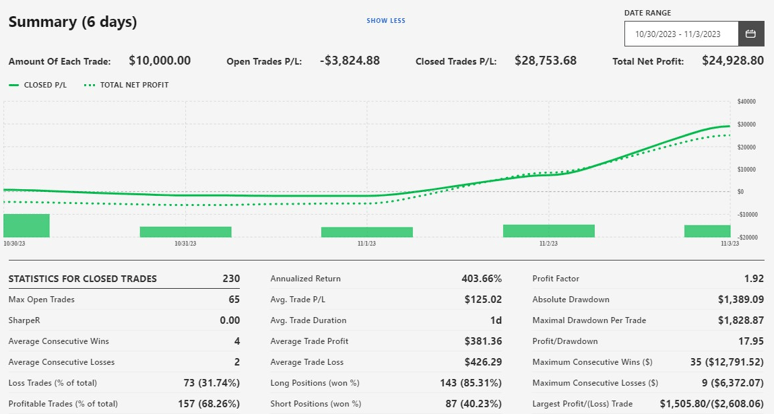Screen dimensions: 774x414
Task: Click the Show Less link
Action: [x=385, y=20]
